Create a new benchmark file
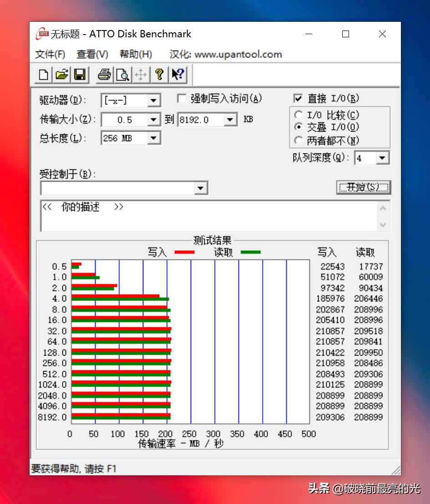The image size is (430, 504). coord(42,75)
